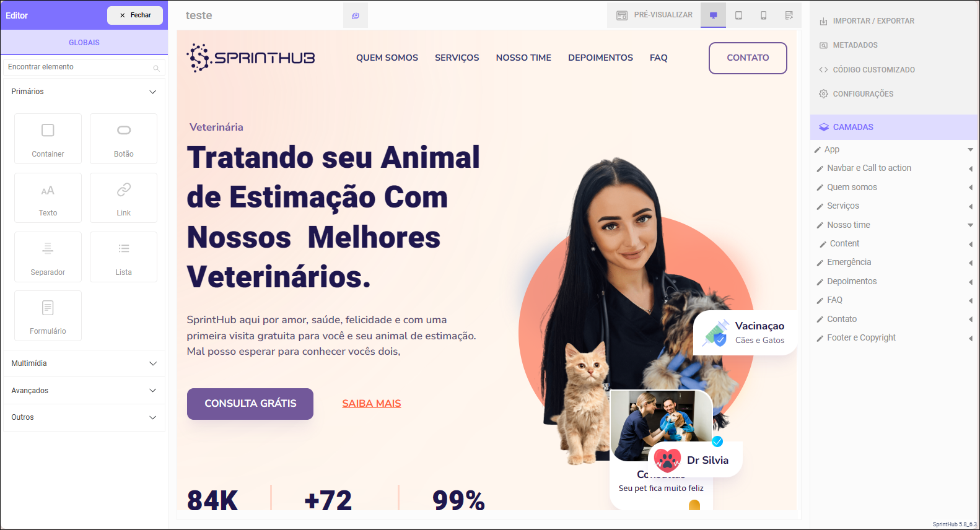
Task: Open the GLOBAIS tab
Action: click(x=84, y=43)
